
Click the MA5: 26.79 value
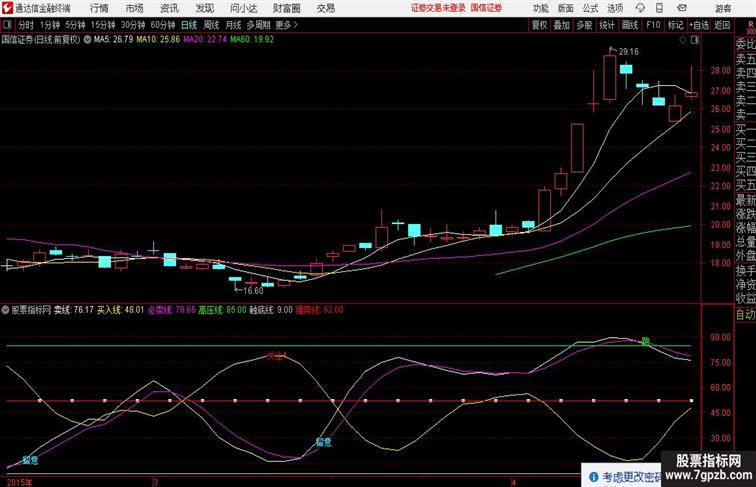pyautogui.click(x=113, y=40)
